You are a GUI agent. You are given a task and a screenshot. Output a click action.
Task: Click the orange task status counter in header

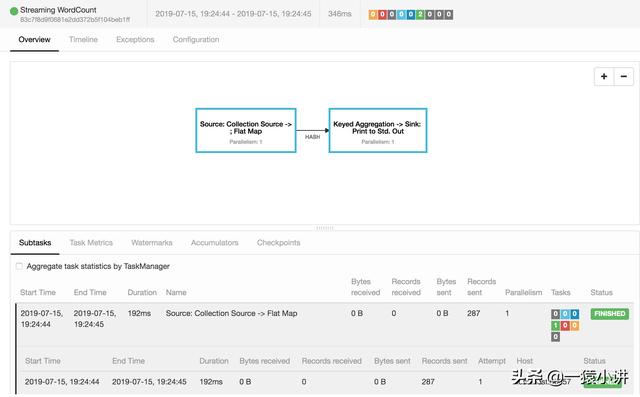coord(373,14)
